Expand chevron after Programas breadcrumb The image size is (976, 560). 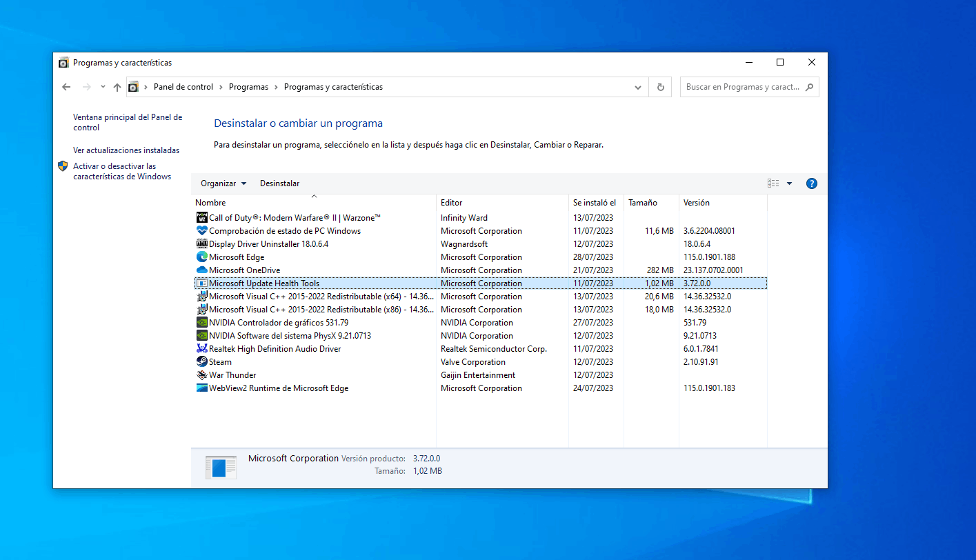click(276, 87)
